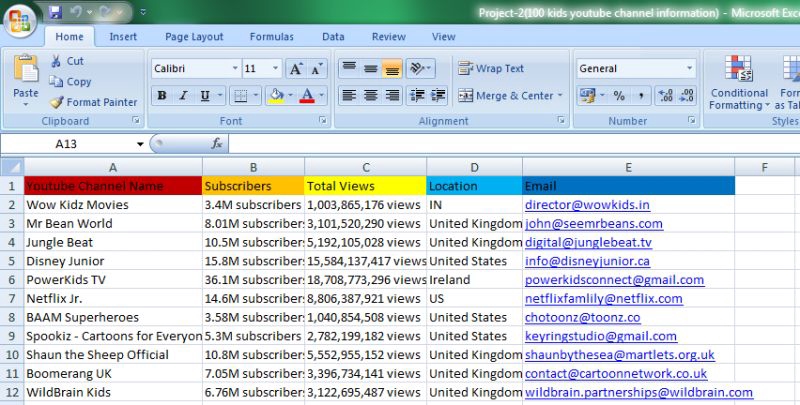
Task: Copy the selected cells
Action: point(71,82)
